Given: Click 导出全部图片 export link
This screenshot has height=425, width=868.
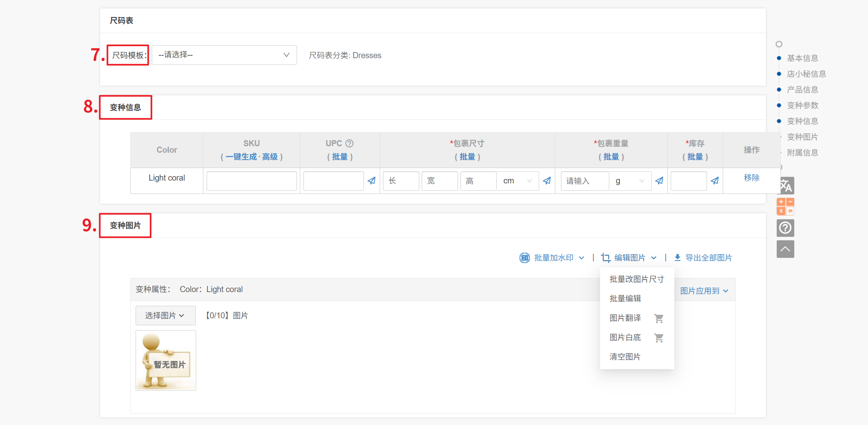Looking at the screenshot, I should (x=704, y=258).
